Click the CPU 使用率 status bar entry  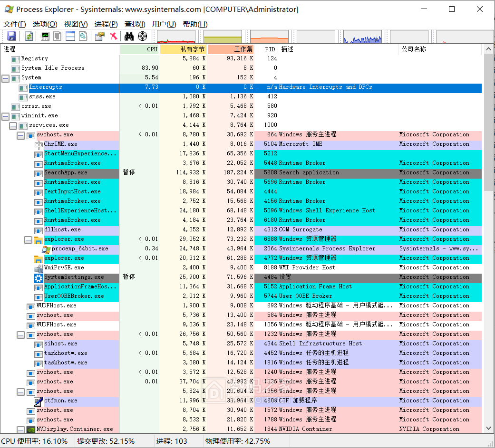34,441
